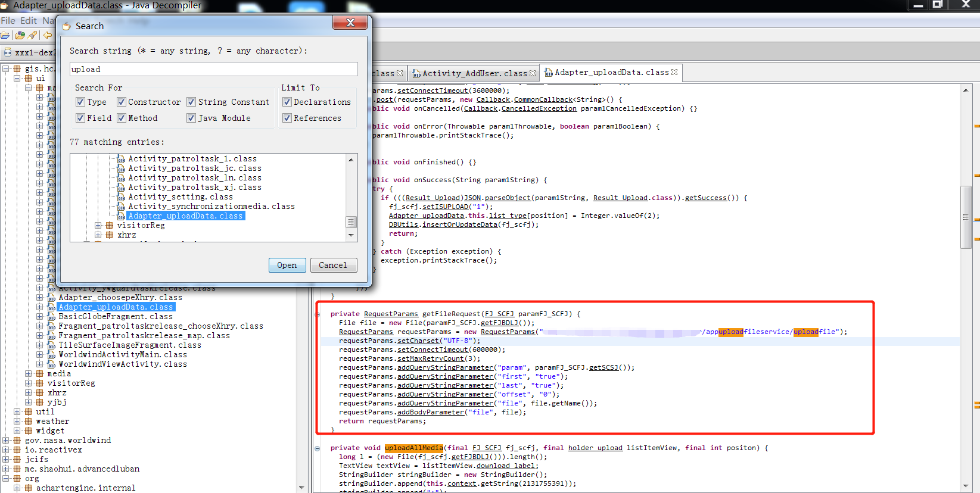Expand the media package in tree
The width and height of the screenshot is (980, 493).
[29, 374]
